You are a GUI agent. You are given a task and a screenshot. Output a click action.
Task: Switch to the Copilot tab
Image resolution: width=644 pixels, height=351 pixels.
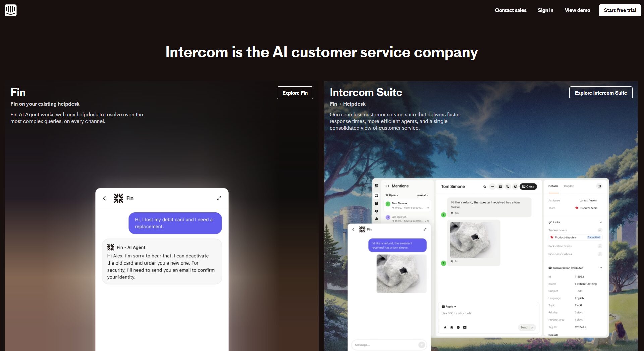[569, 186]
